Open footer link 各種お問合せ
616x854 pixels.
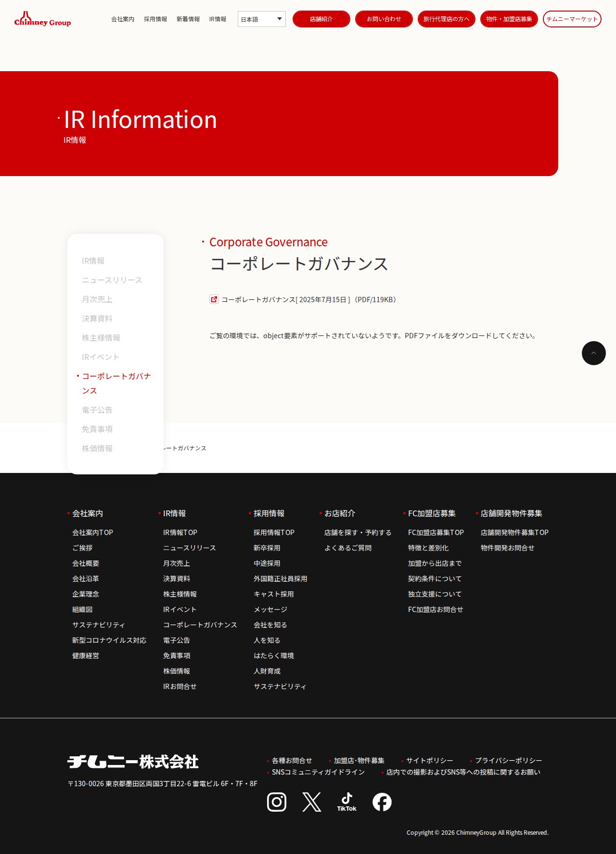click(x=292, y=761)
